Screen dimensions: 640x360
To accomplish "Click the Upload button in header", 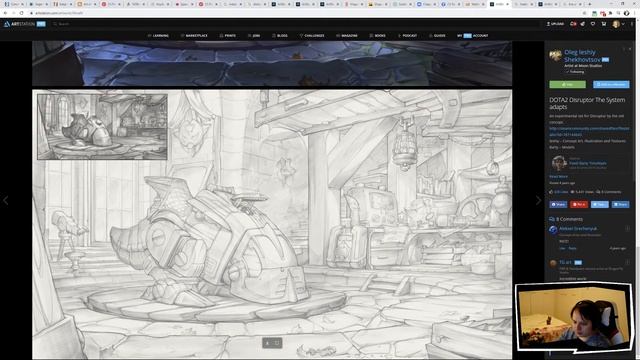I will click(x=555, y=24).
